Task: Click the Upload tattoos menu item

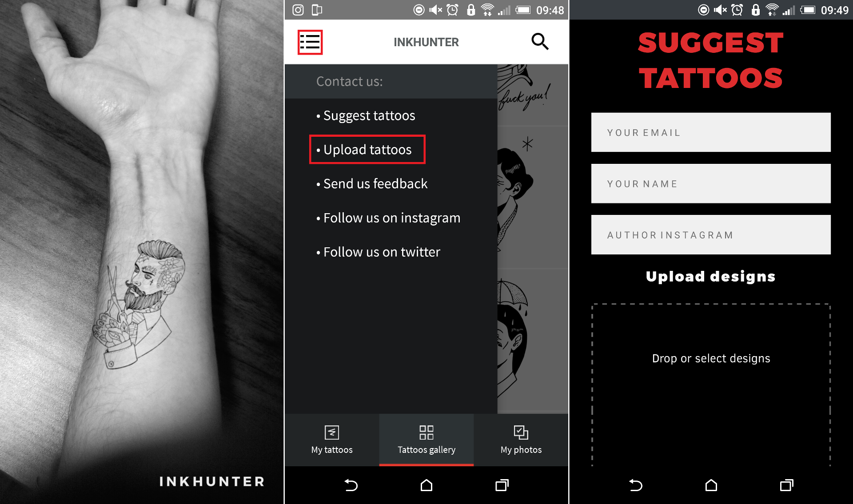Action: 368,149
